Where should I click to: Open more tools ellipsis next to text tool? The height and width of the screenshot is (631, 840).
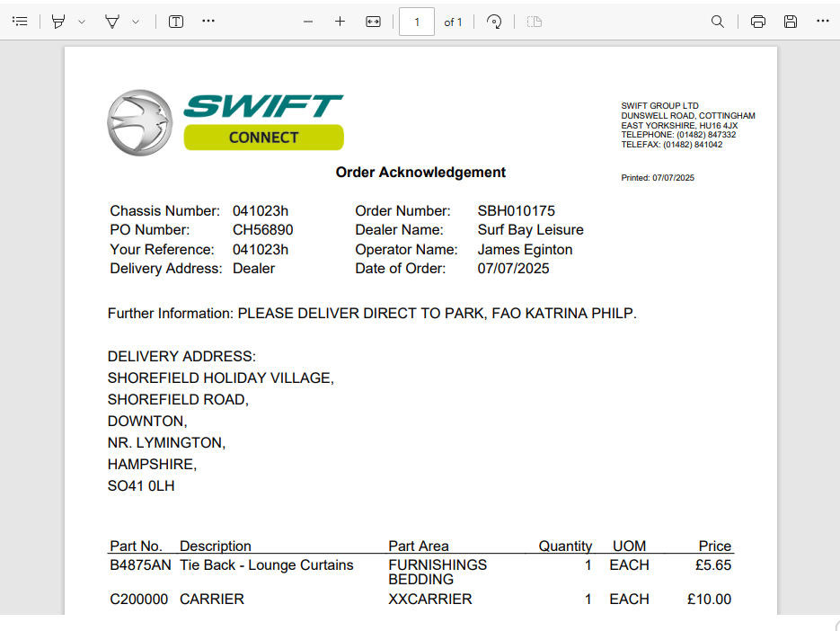(x=208, y=21)
